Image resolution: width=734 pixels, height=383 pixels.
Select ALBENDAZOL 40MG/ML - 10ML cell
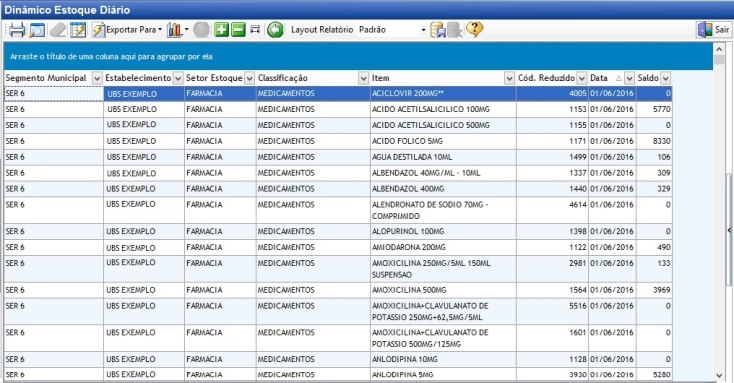click(x=443, y=173)
